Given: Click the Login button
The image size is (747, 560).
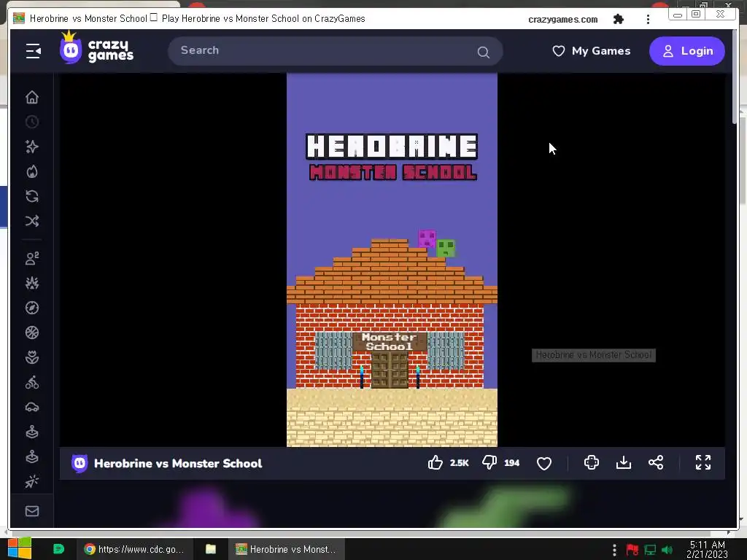Looking at the screenshot, I should click(687, 51).
